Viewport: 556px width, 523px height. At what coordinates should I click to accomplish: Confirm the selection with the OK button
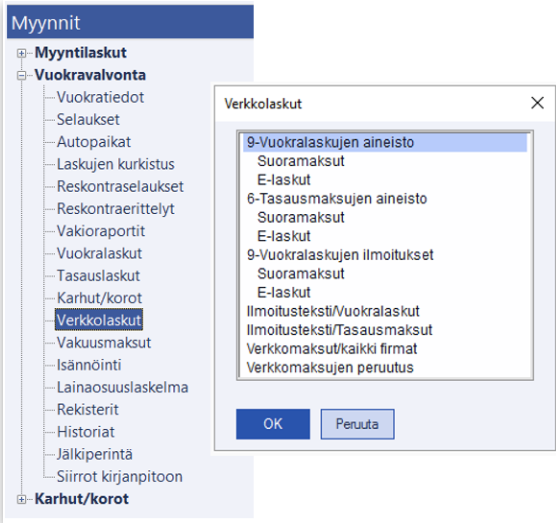(x=273, y=424)
